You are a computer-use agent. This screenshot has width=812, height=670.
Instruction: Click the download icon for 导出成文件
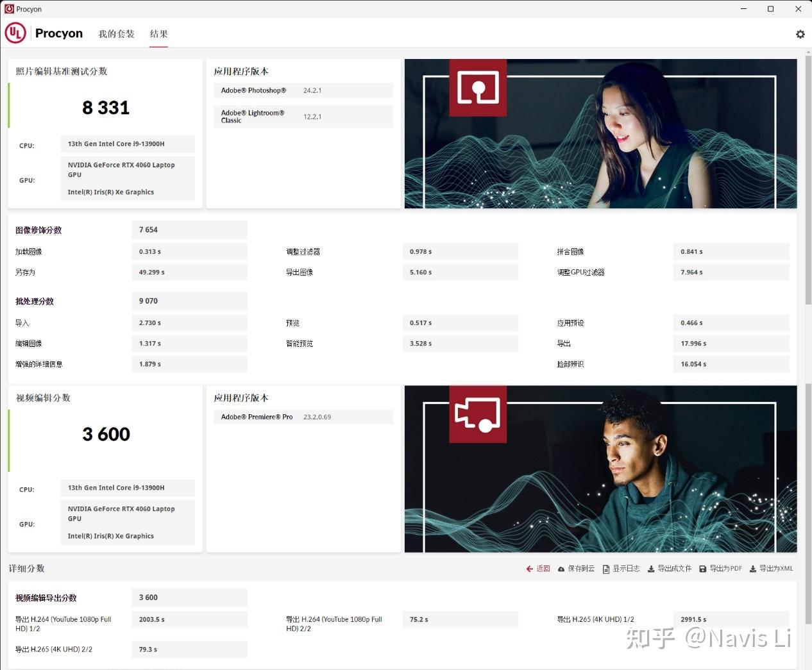pos(651,569)
